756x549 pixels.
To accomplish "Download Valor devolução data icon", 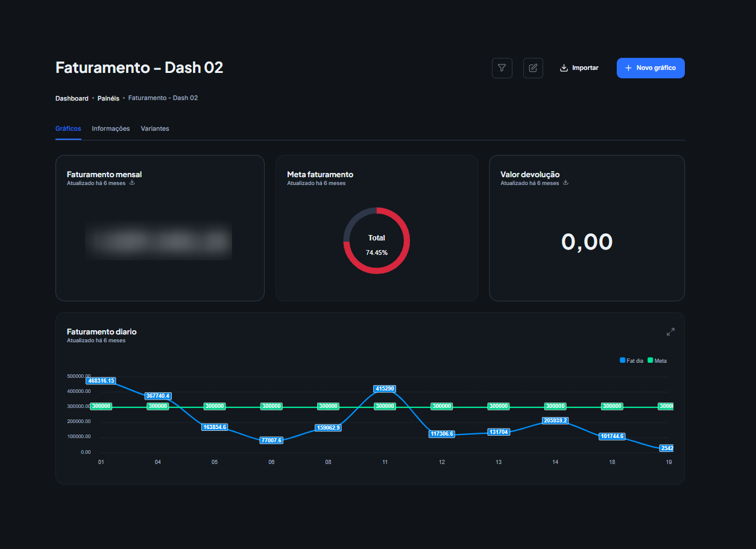I will point(565,183).
